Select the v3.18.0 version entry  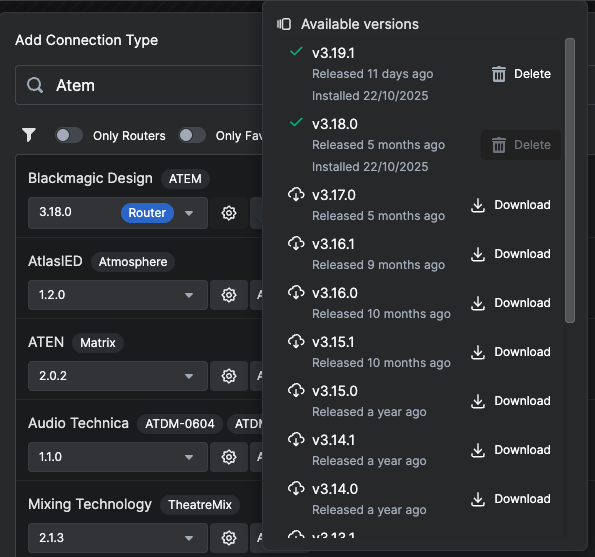click(x=335, y=124)
